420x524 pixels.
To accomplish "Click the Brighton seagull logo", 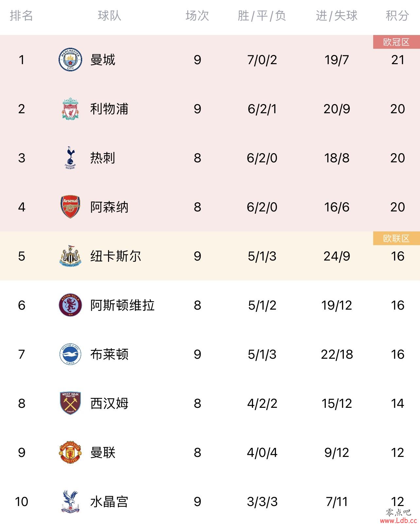I will point(70,354).
